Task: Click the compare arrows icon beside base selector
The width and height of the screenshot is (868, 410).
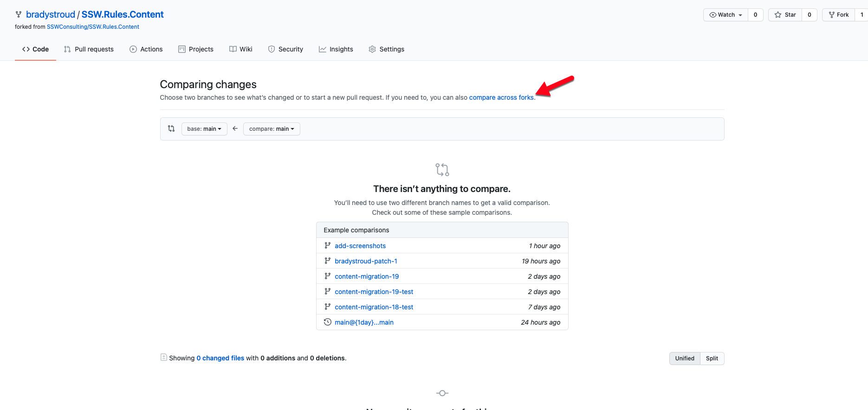Action: [x=171, y=128]
